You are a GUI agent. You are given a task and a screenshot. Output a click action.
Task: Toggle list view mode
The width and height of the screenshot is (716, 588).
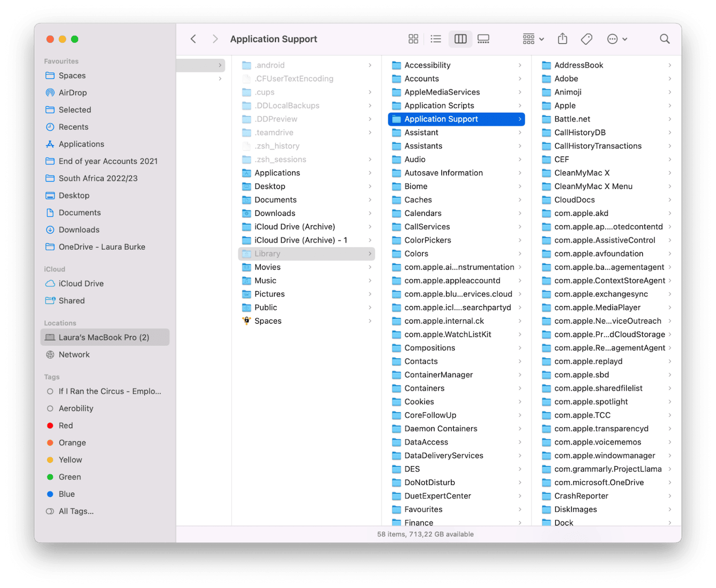(x=436, y=38)
